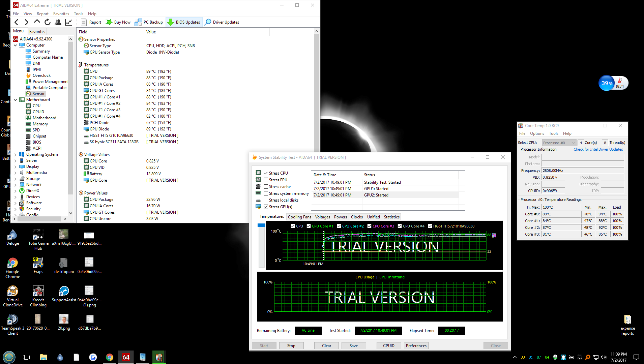Screen dimensions: 644x364
Task: Switch to the Cooling Fans tab
Action: tap(299, 217)
